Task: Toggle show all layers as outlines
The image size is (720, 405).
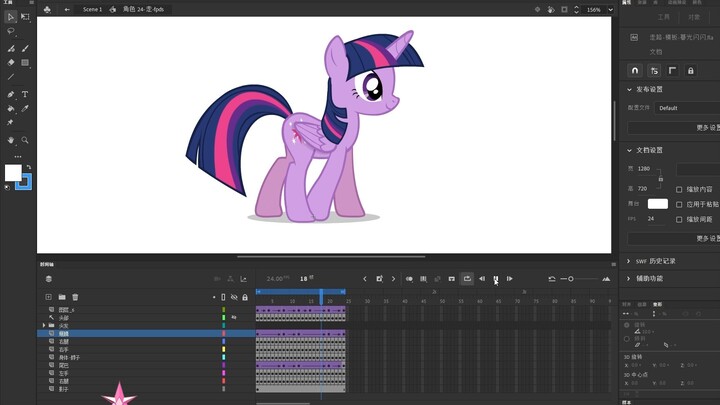Action: (223, 298)
